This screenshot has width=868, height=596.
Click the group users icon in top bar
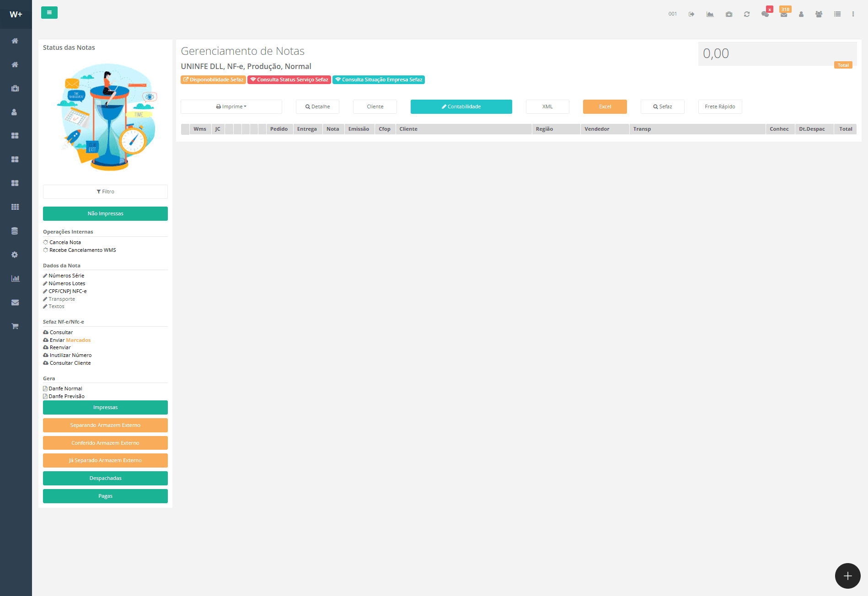click(x=819, y=14)
